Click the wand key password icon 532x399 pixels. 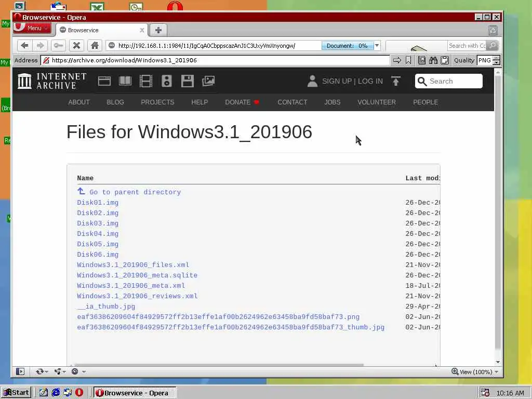[x=58, y=46]
